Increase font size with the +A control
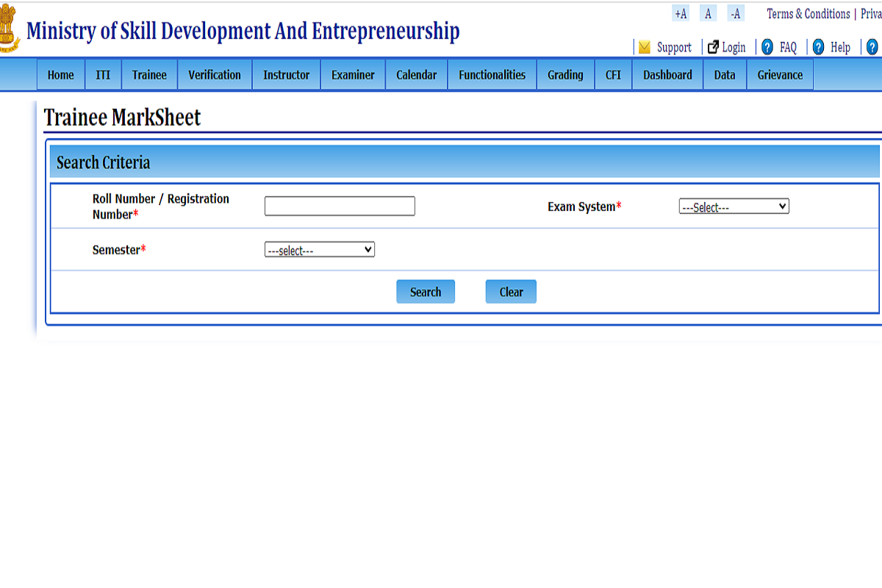 (679, 12)
